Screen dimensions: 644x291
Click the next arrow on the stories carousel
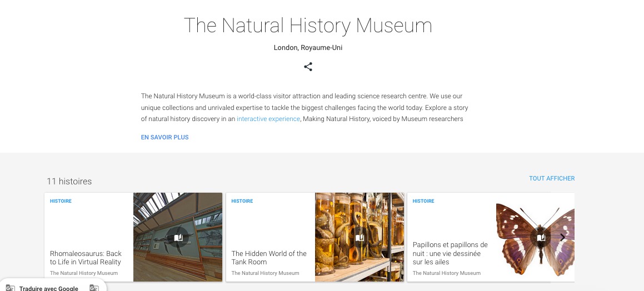point(562,237)
